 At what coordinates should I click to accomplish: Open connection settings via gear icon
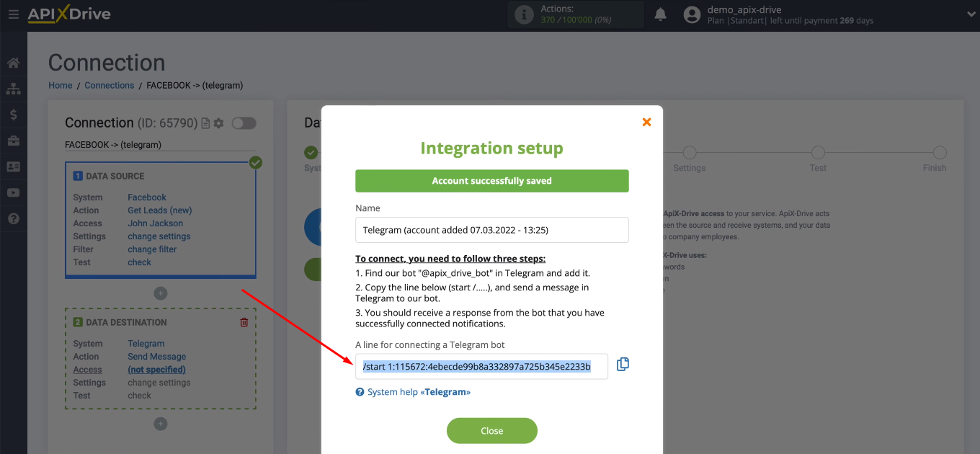[218, 123]
